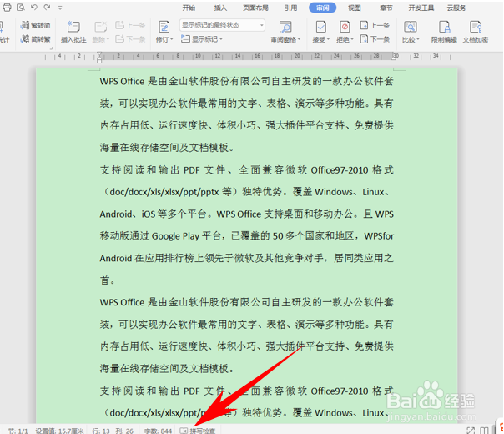Click the right indent marker on ruler

click(x=394, y=58)
